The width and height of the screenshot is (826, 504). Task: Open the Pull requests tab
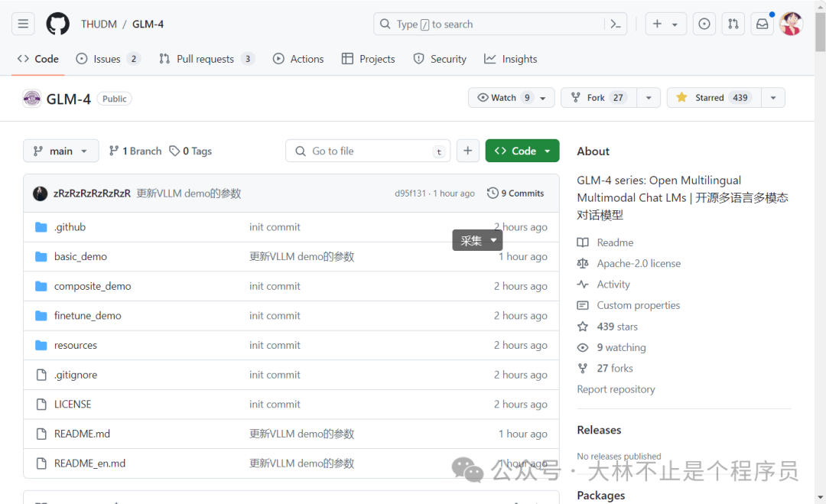(x=206, y=59)
